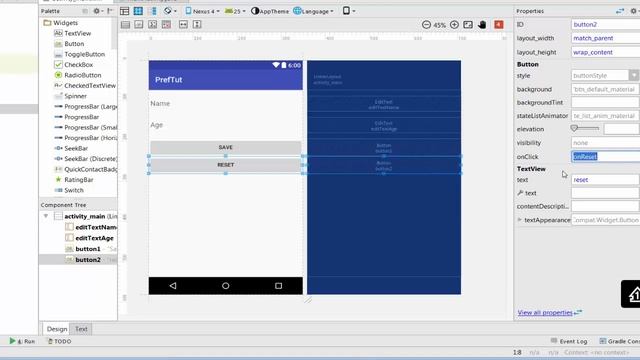This screenshot has width=640, height=360.
Task: Open the TODO tool window
Action: point(59,341)
